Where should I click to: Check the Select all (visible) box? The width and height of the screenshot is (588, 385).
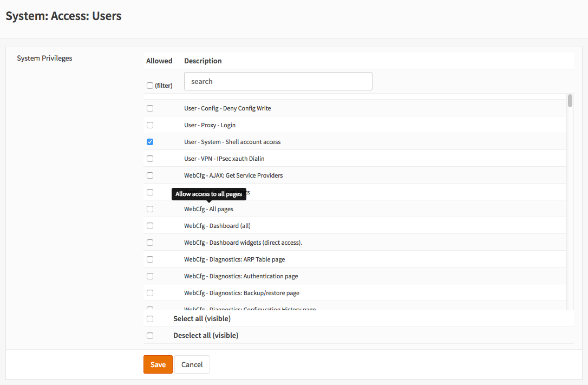150,319
